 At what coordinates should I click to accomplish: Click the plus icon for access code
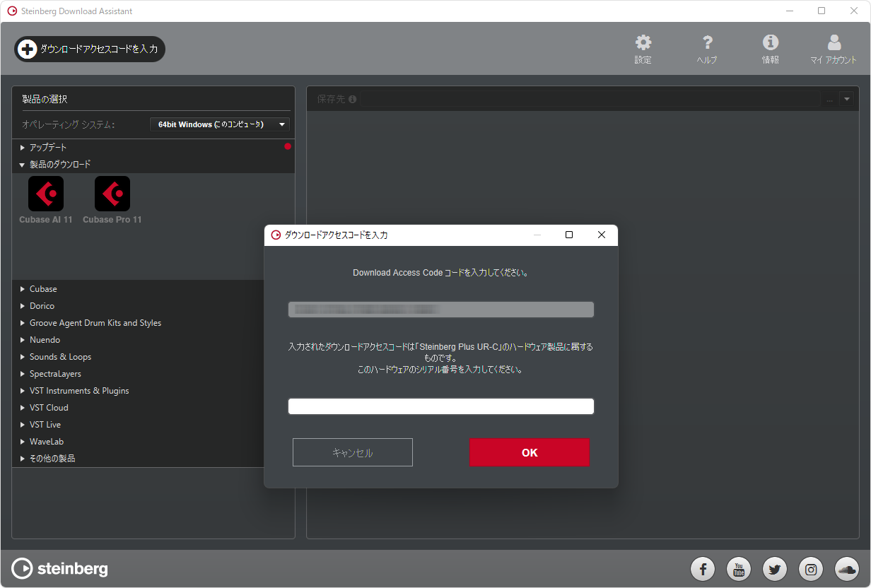click(x=27, y=49)
